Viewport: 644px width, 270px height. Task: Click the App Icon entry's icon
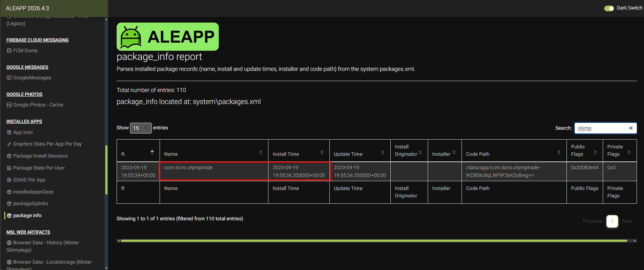9,132
